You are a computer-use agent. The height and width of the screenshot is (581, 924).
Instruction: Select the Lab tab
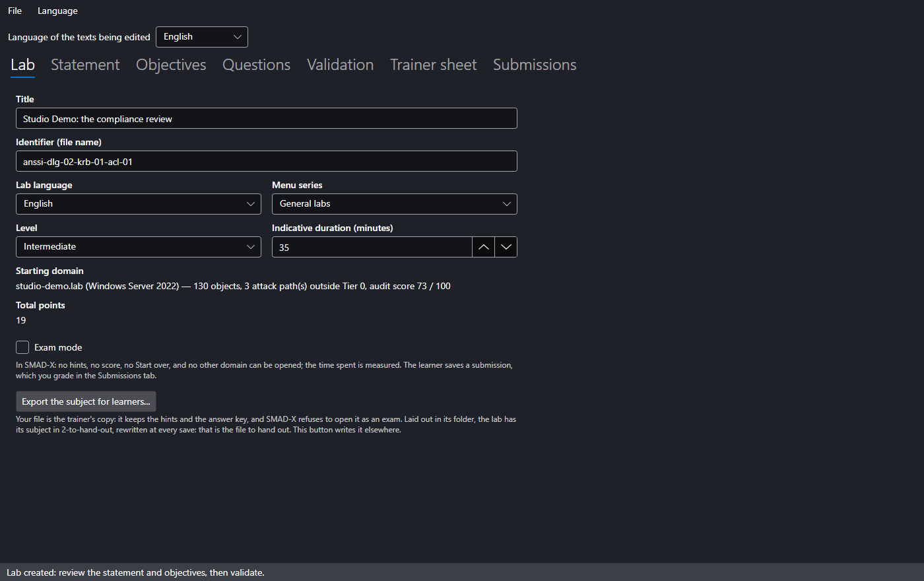[x=22, y=65]
